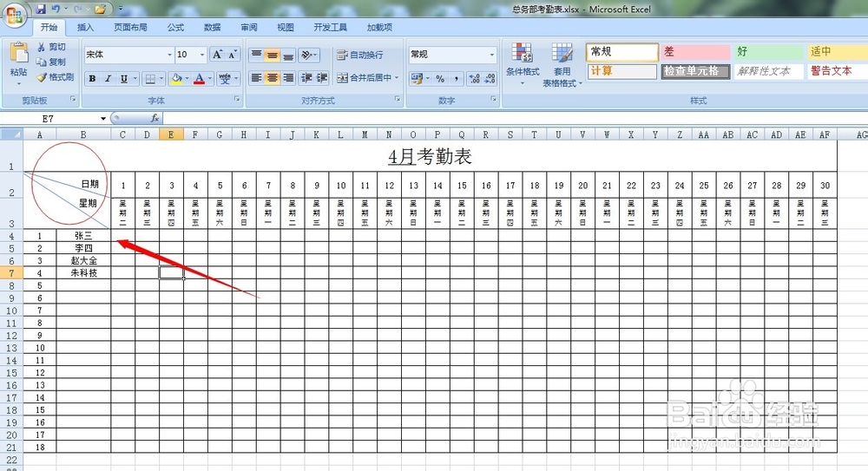
Task: Select all cells via corner button
Action: coord(11,134)
